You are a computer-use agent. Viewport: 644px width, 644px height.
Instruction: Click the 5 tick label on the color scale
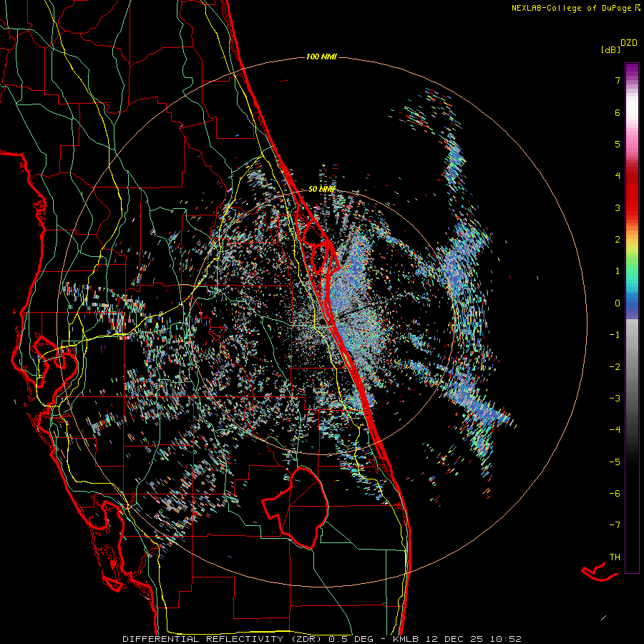(618, 144)
